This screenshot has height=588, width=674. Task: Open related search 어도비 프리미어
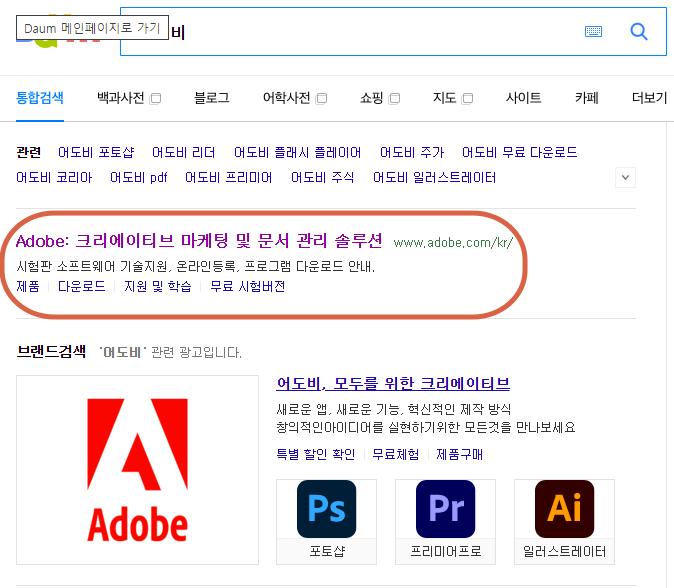click(x=229, y=178)
